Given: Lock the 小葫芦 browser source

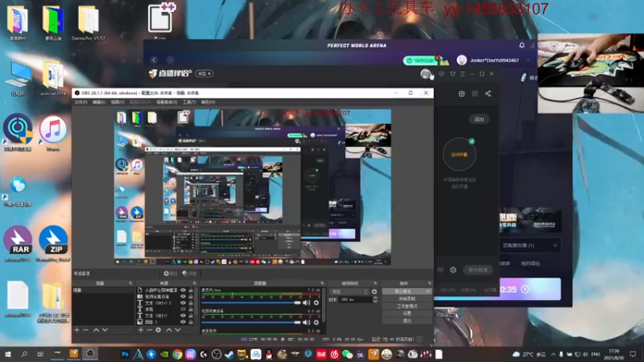Looking at the screenshot, I should pyautogui.click(x=191, y=290).
